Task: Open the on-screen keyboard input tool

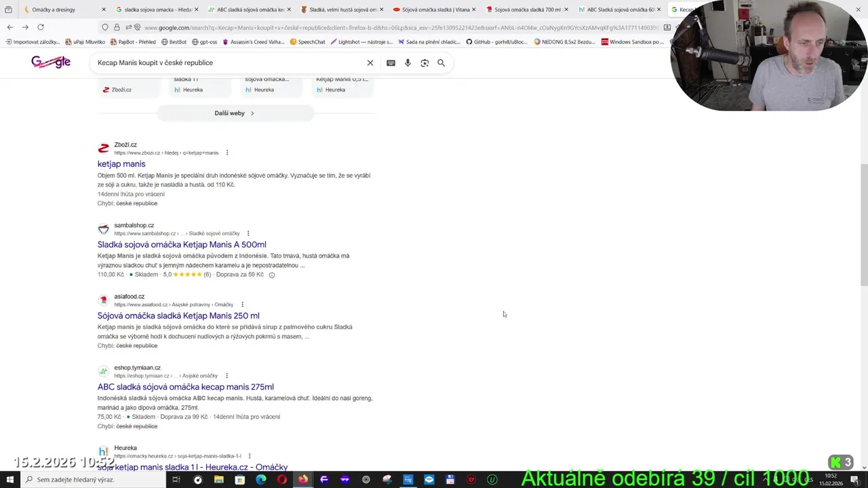Action: tap(391, 63)
